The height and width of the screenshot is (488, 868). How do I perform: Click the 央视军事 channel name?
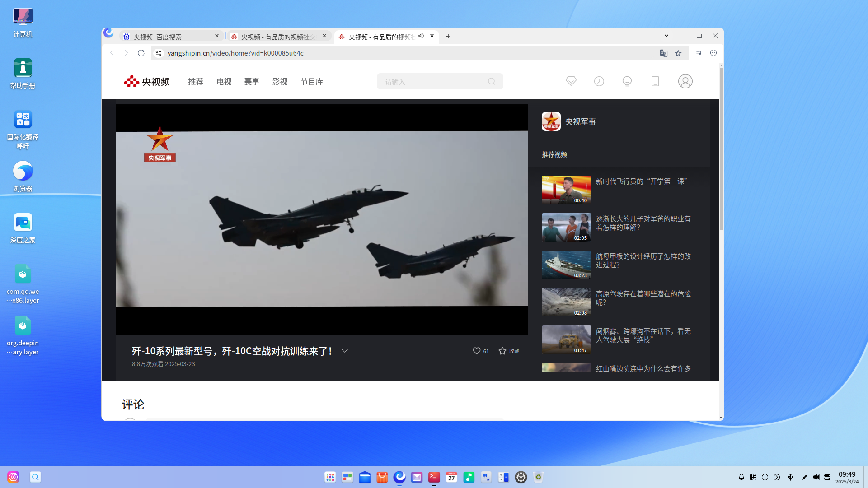(x=581, y=122)
